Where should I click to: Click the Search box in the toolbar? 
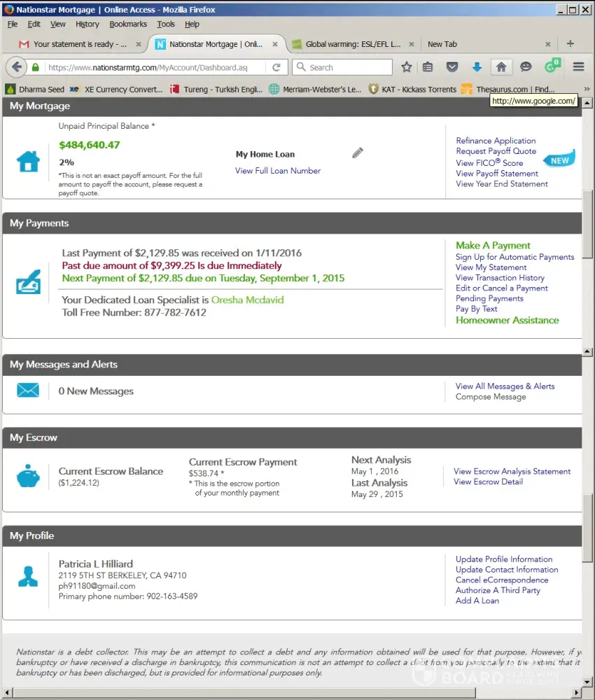342,67
